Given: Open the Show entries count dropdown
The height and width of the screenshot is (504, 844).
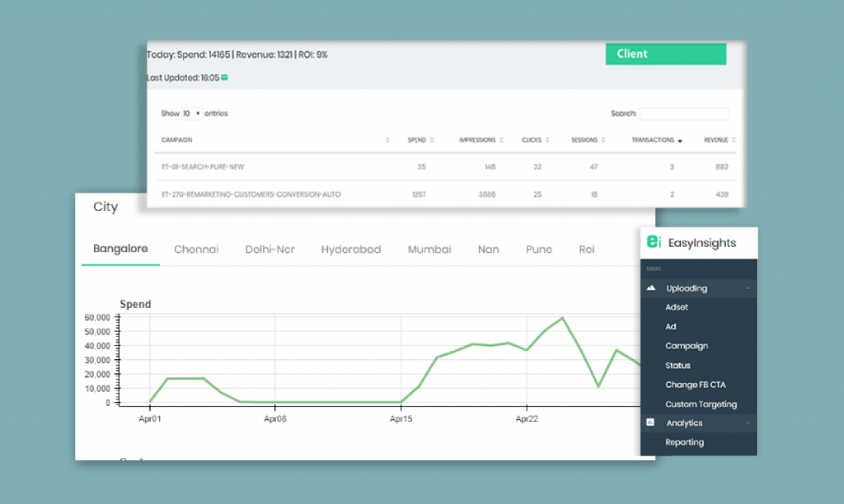Looking at the screenshot, I should [x=191, y=114].
